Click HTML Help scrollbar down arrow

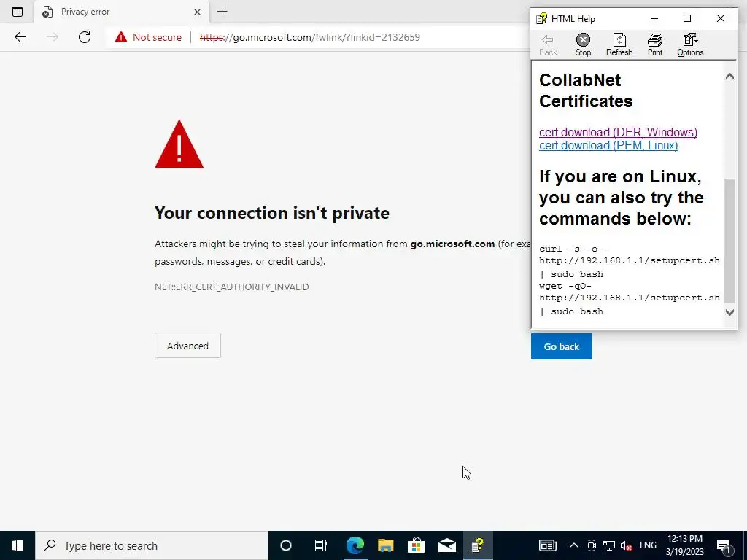(x=729, y=312)
